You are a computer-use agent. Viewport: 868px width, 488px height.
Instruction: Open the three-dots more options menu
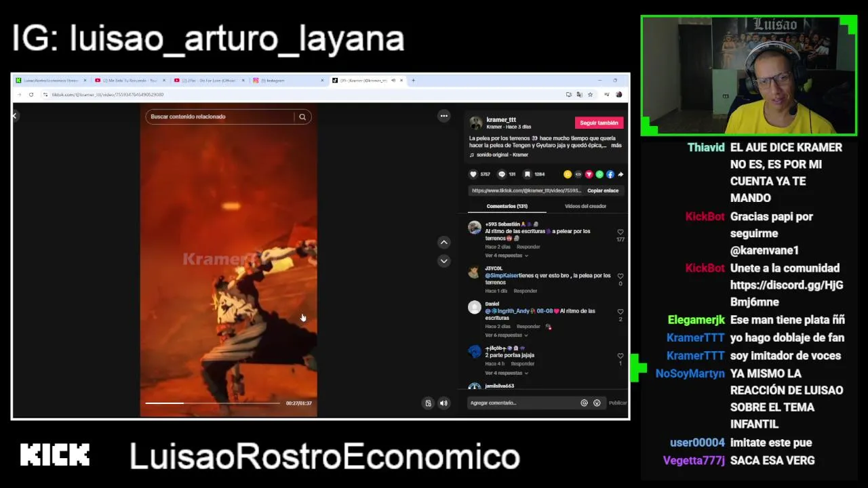coord(444,116)
